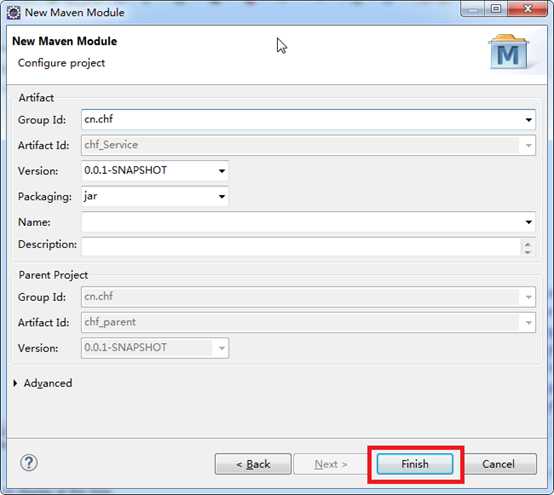
Task: Click the Finish button
Action: (415, 464)
